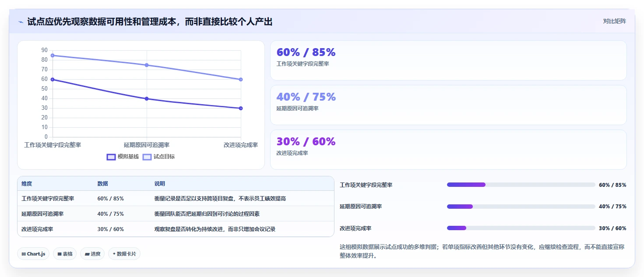The image size is (644, 277).
Task: Click the 延期原因可追溯率 progress bar
Action: click(521, 206)
